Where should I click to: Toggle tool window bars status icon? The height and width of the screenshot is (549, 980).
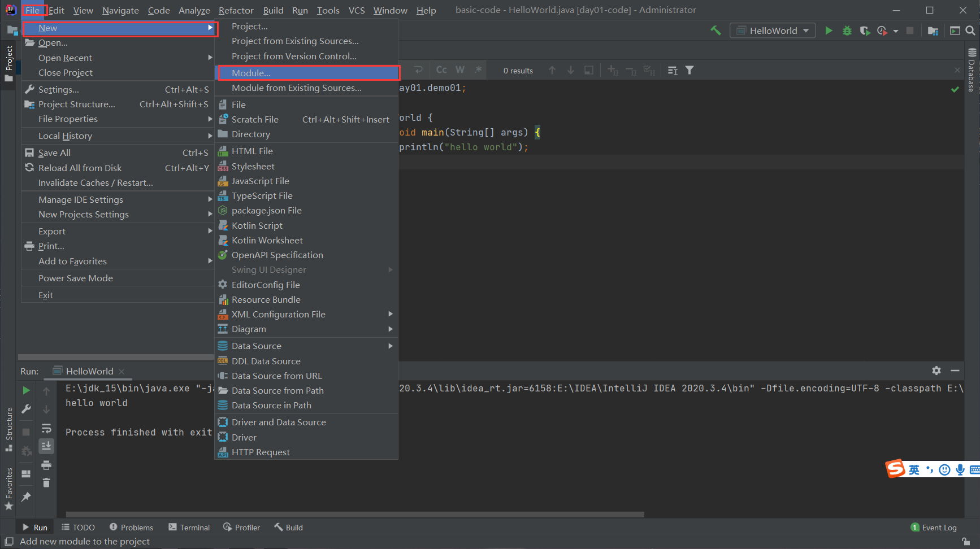click(x=9, y=541)
